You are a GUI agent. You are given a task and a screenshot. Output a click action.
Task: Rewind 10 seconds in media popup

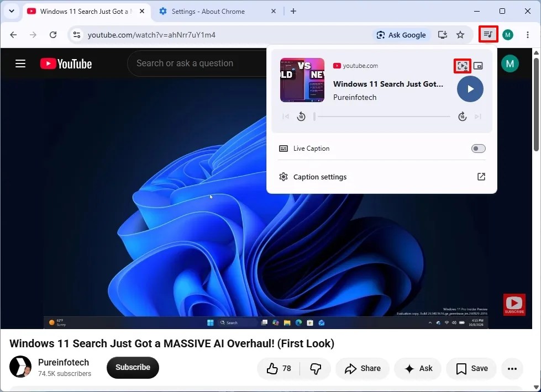point(301,116)
